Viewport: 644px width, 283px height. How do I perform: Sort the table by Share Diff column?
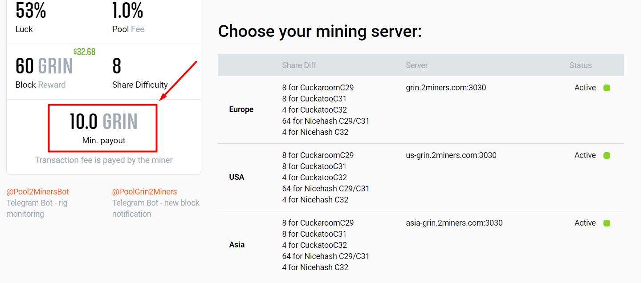click(299, 65)
